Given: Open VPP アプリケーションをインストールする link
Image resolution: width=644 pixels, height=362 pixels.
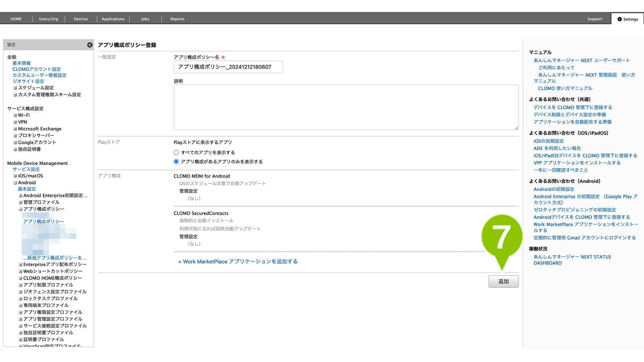Looking at the screenshot, I should point(577,163).
